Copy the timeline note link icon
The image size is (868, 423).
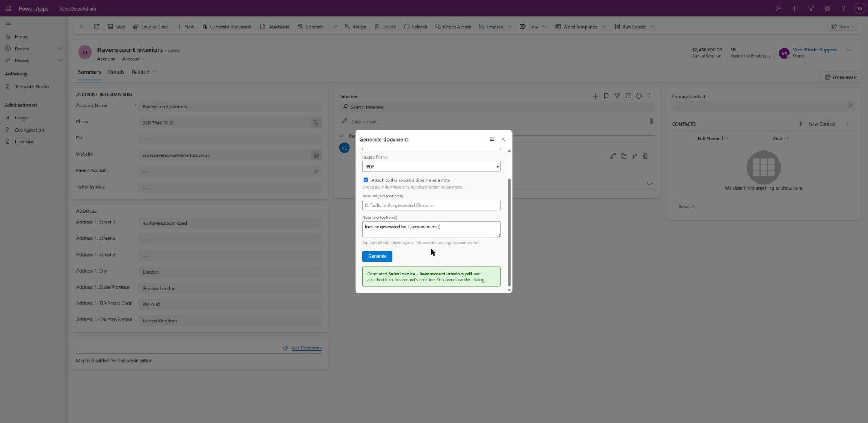pyautogui.click(x=624, y=156)
